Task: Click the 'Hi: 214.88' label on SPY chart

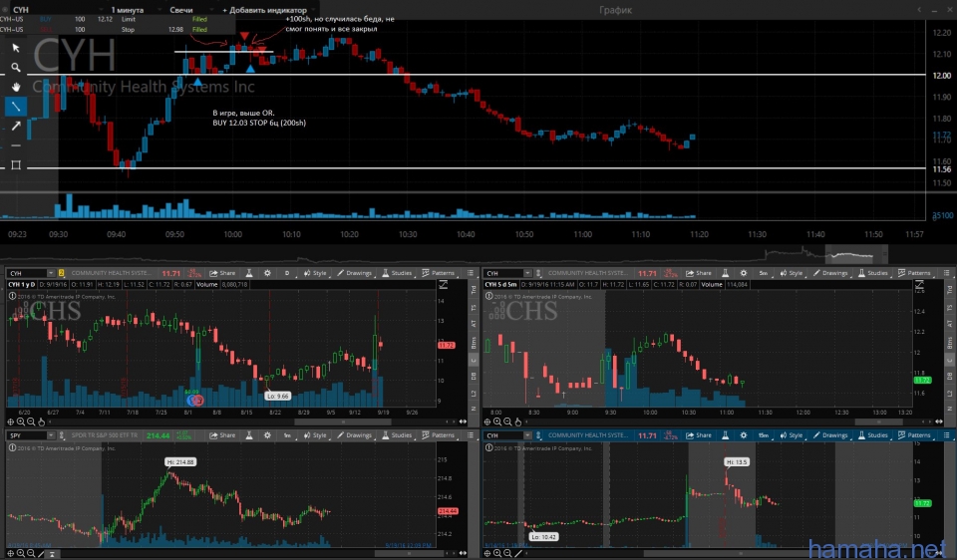Action: [x=180, y=462]
